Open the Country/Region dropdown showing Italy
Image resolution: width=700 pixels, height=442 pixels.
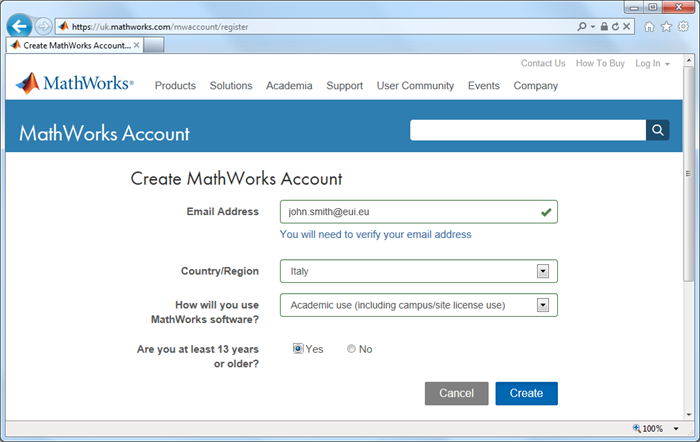point(543,271)
